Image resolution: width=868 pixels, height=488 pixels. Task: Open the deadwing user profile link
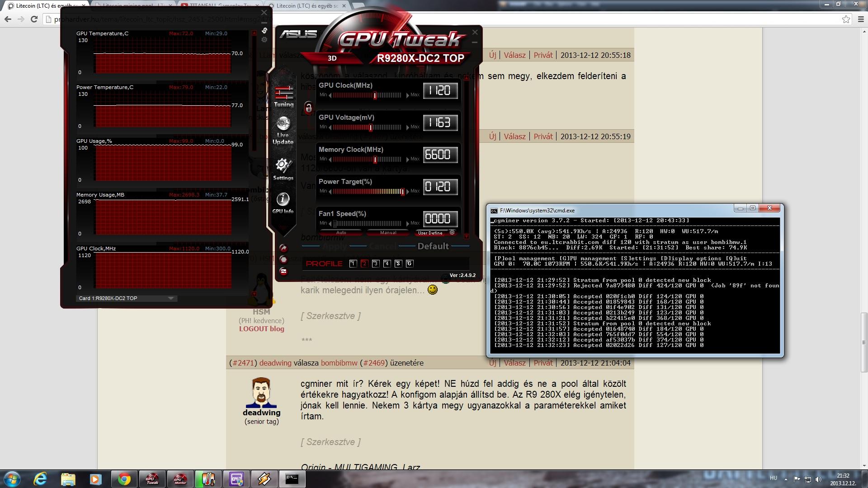point(275,363)
